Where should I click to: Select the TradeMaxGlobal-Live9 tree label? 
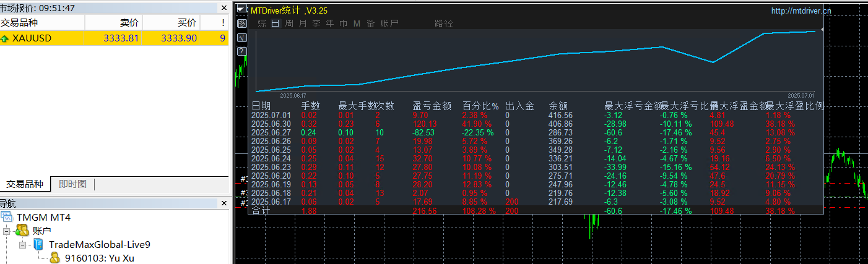(100, 244)
